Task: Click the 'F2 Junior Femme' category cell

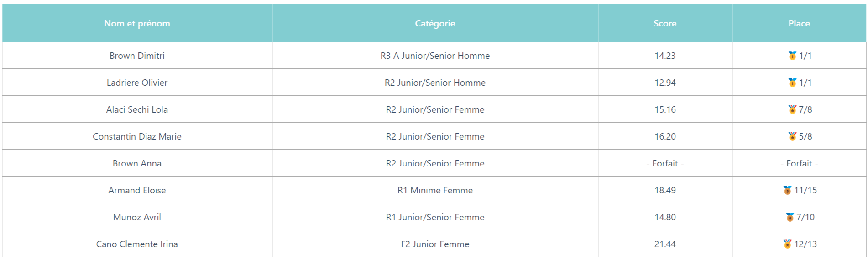Action: click(435, 244)
